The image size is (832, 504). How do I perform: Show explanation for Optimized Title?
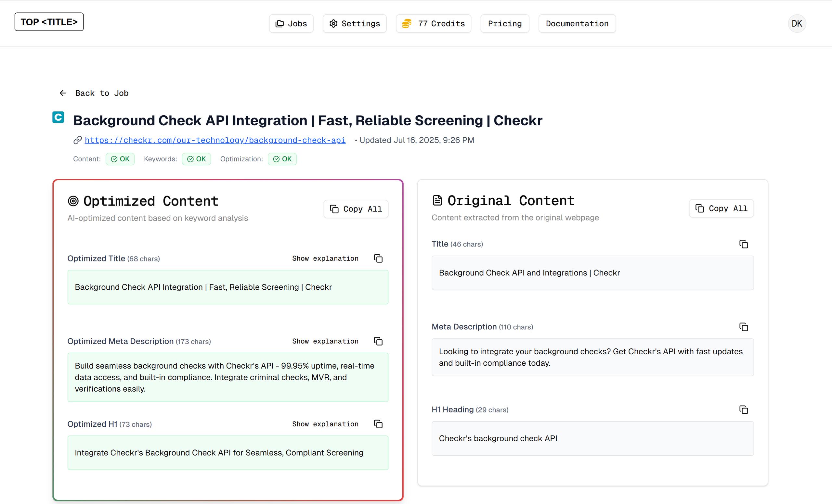(325, 258)
